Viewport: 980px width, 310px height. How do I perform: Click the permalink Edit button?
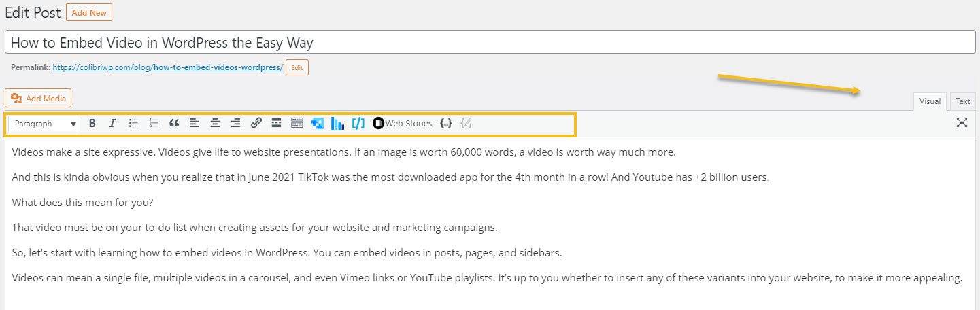pyautogui.click(x=297, y=67)
